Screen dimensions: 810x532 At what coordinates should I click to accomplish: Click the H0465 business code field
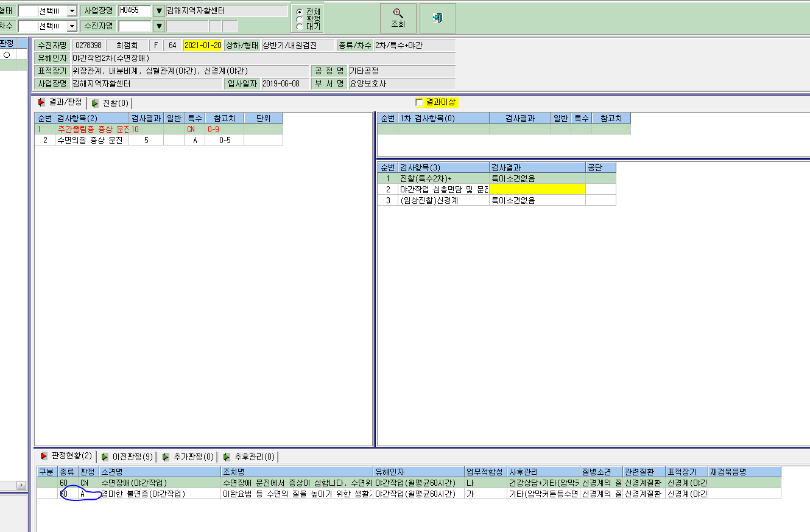(135, 11)
